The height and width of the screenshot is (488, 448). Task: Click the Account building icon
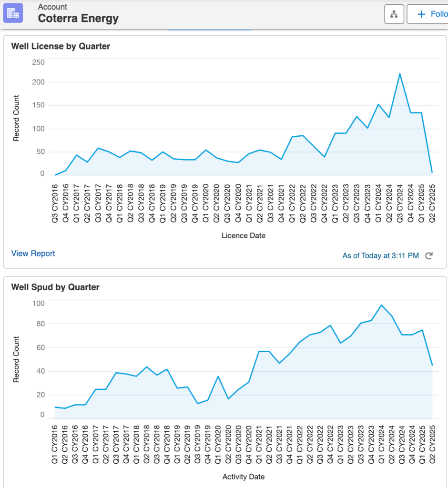tap(13, 13)
